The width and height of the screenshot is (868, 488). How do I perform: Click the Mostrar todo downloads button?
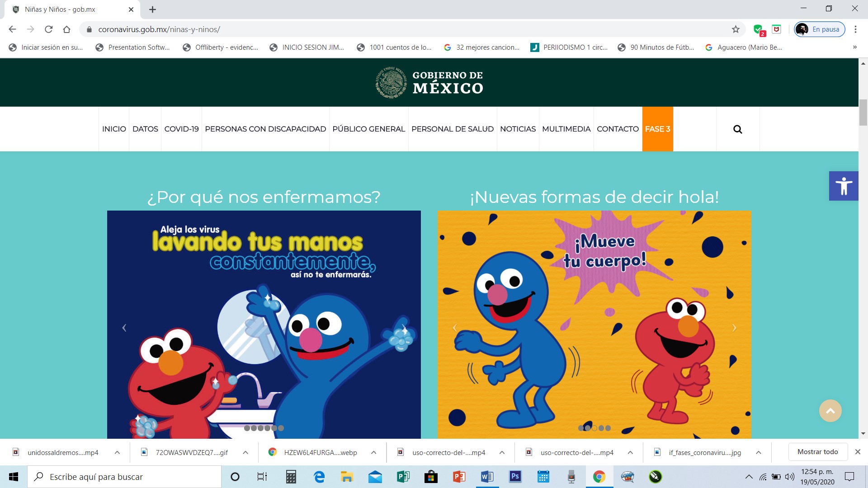[817, 452]
